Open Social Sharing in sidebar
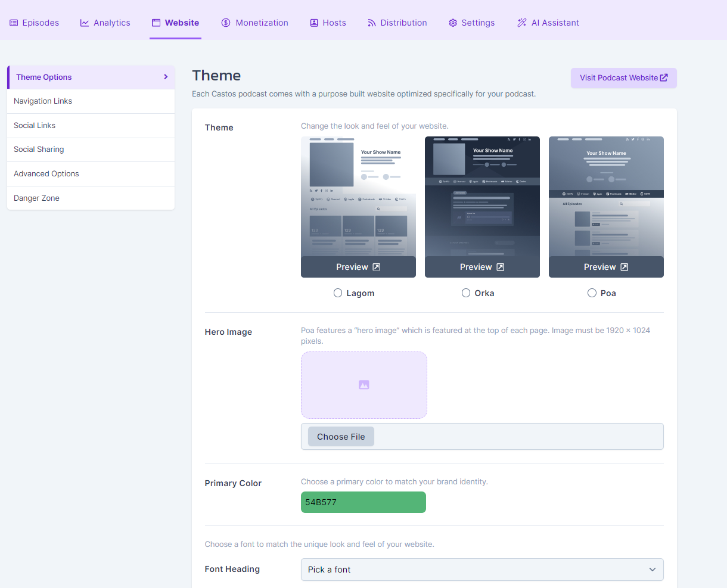 point(91,150)
